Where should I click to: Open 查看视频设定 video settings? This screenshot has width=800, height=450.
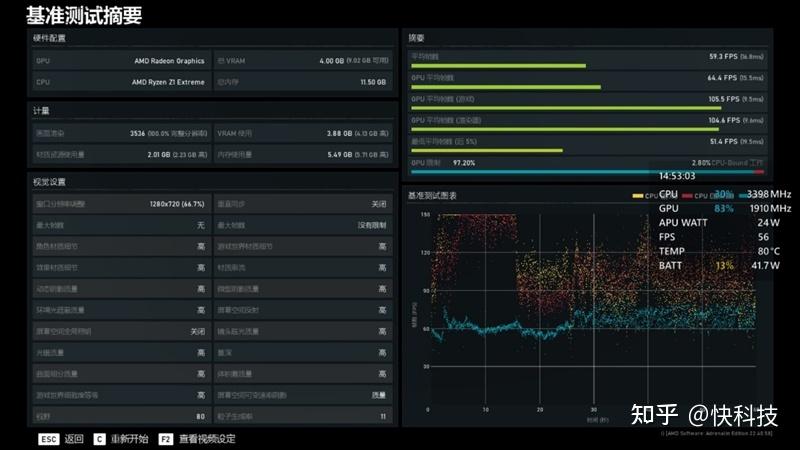[207, 439]
